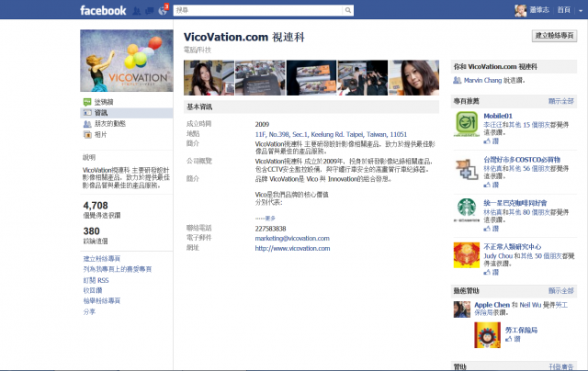Image resolution: width=588 pixels, height=371 pixels.
Task: Click the 訂閱 RSS link
Action: pyautogui.click(x=96, y=280)
